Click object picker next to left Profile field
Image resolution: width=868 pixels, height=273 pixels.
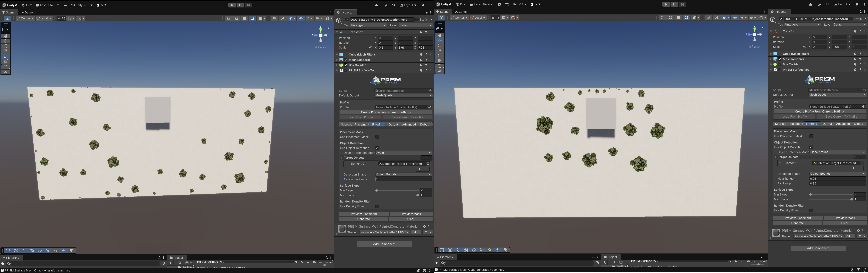click(x=430, y=107)
